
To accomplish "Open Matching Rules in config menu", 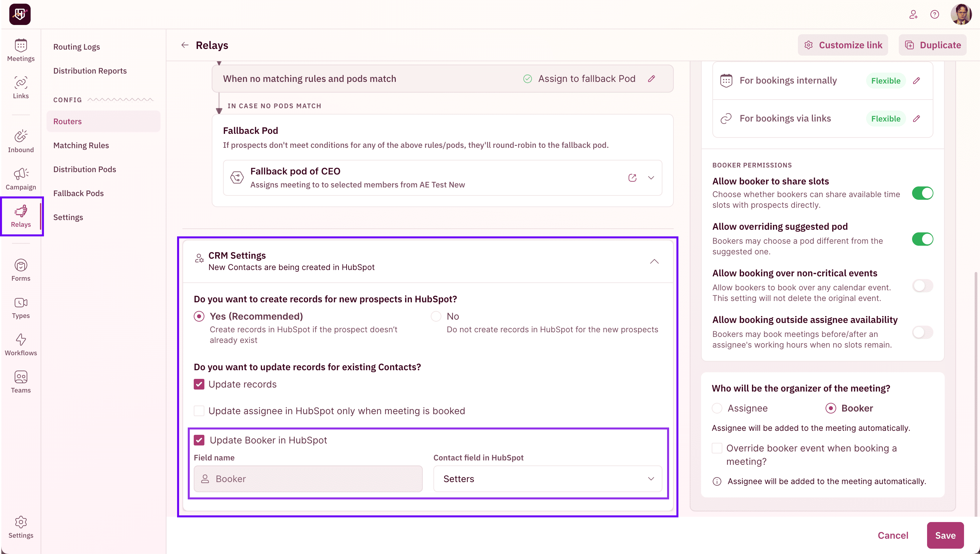I will [81, 145].
